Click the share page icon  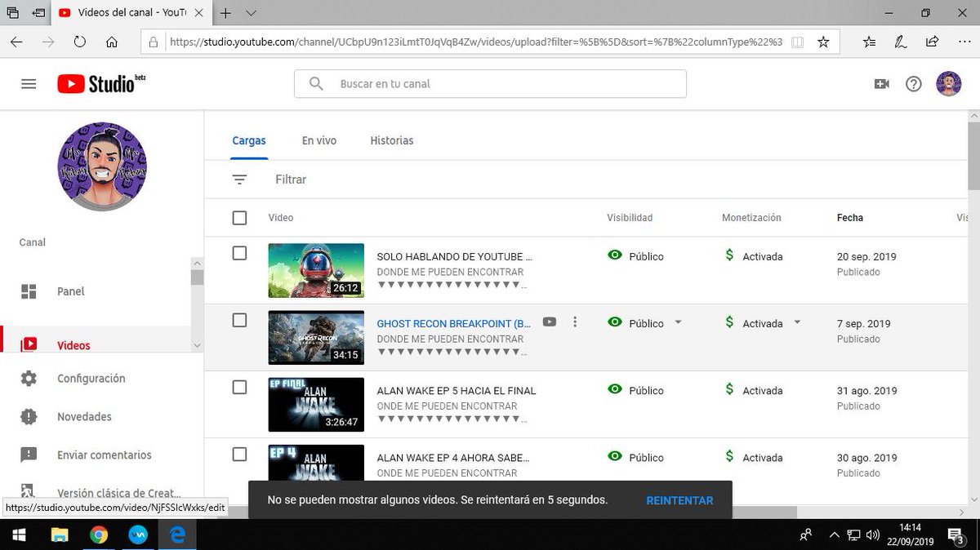pyautogui.click(x=932, y=42)
